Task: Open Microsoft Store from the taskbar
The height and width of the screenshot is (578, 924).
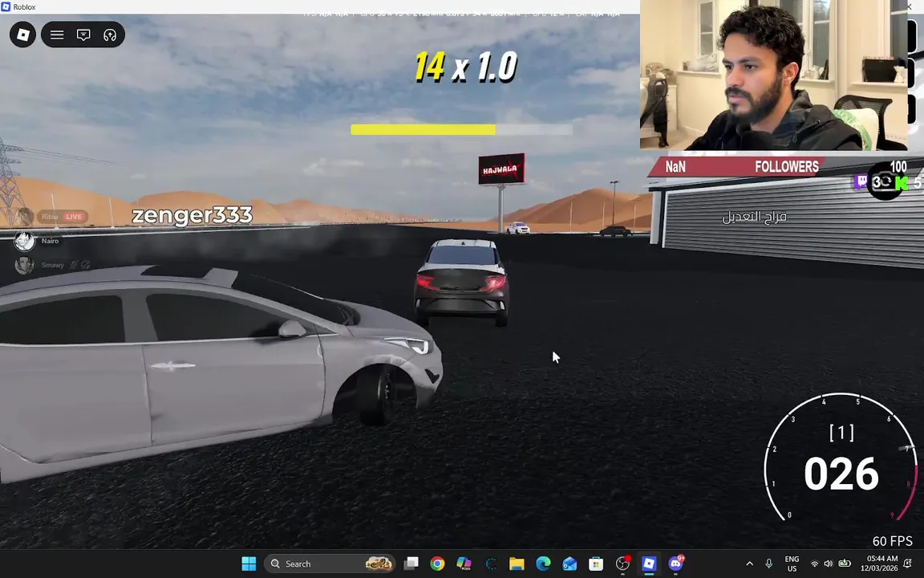Action: pos(596,564)
